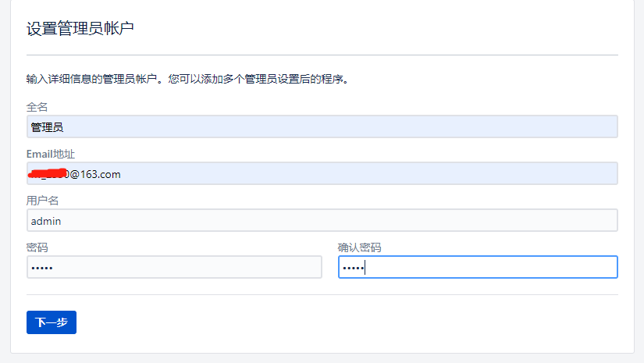Viewport: 644px width, 363px height.
Task: Click the masked dots in 密码 field
Action: [42, 268]
